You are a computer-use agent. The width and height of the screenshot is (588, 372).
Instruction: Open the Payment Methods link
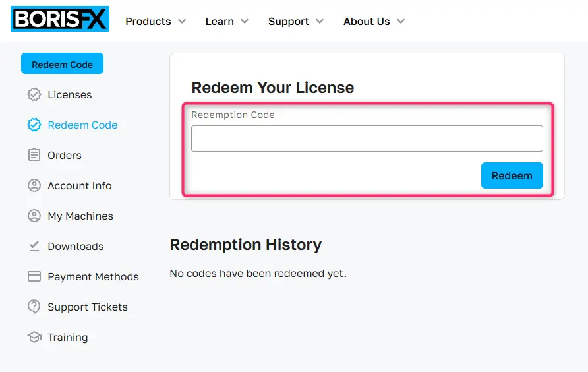[93, 276]
